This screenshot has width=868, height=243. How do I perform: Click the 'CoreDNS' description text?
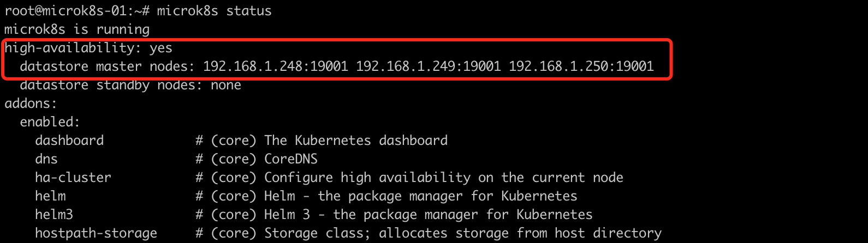click(291, 159)
